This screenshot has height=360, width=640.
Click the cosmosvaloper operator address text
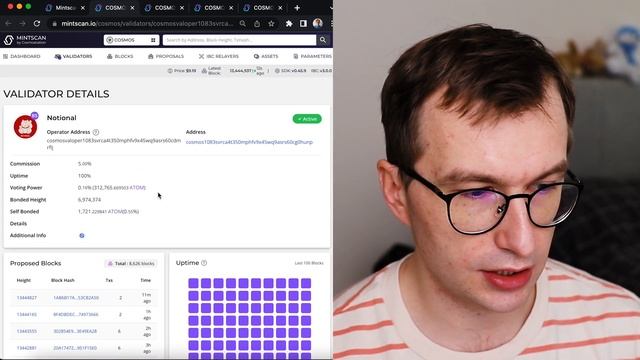click(x=113, y=144)
